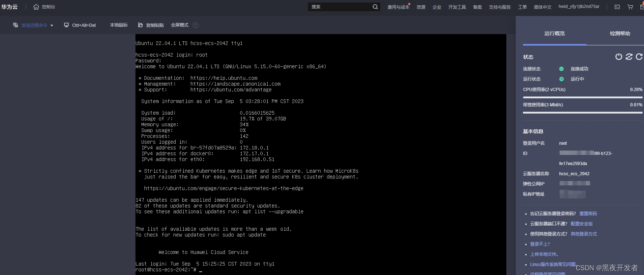Viewport: 644px width, 275px height.
Task: Click the ID value fe17ee2593da
Action: point(573,164)
